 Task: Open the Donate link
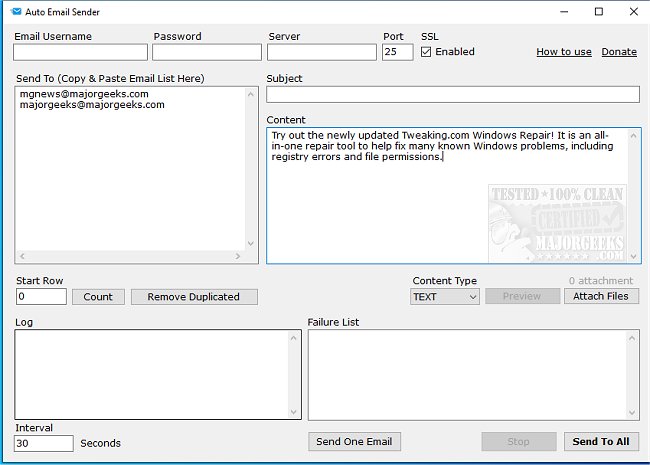[x=619, y=52]
